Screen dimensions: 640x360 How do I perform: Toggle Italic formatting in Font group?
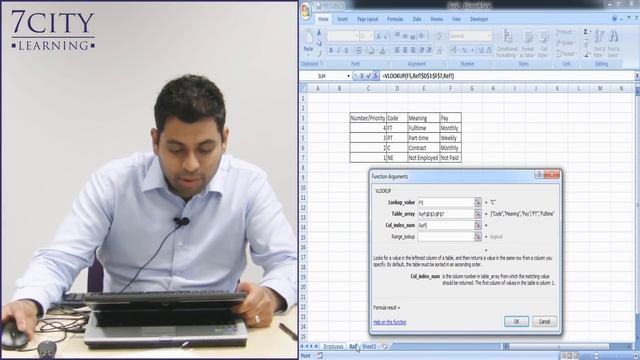[x=338, y=51]
